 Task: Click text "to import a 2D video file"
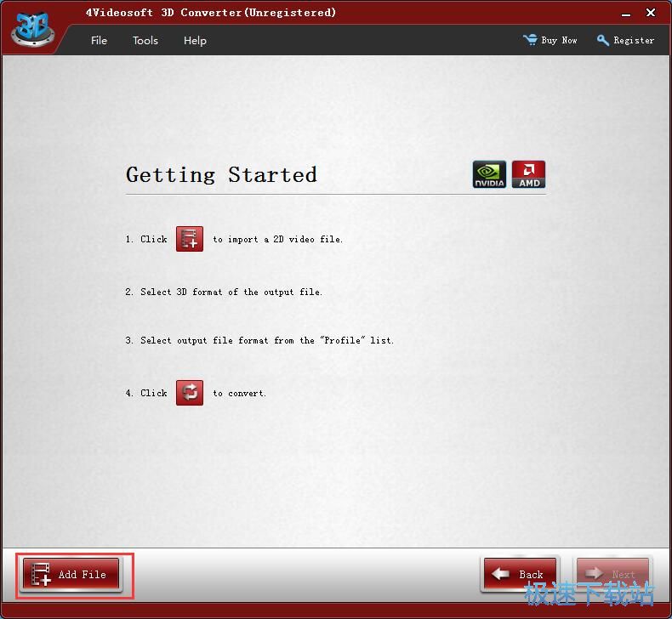[277, 240]
